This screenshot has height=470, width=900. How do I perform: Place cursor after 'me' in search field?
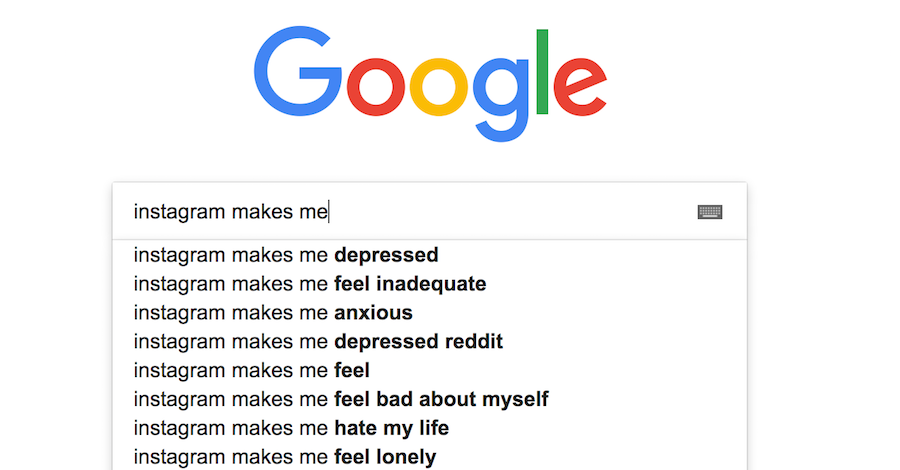[x=328, y=212]
